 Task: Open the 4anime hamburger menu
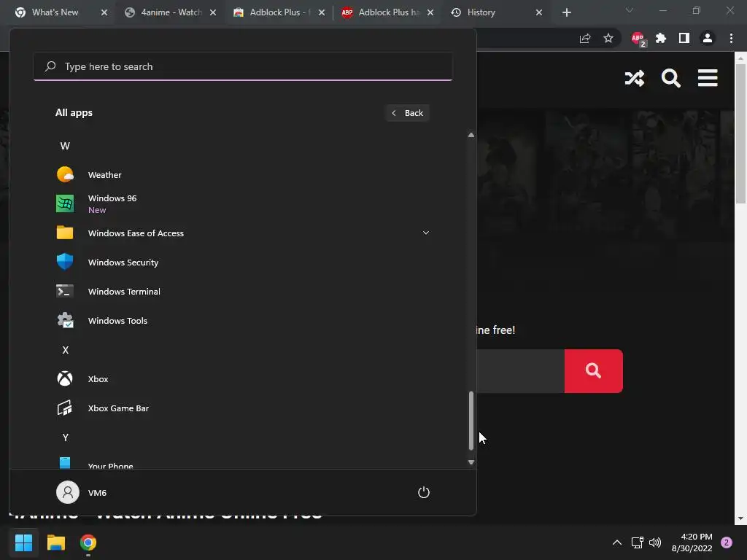tap(708, 78)
